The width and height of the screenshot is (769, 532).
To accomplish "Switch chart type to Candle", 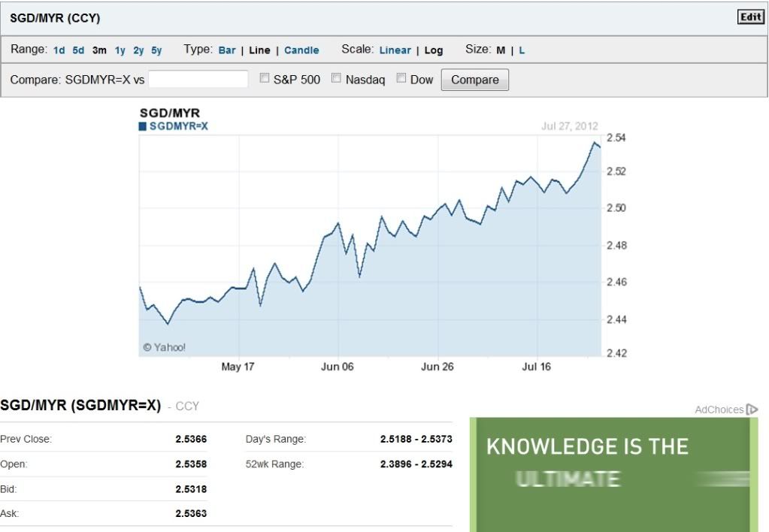I will (x=301, y=50).
